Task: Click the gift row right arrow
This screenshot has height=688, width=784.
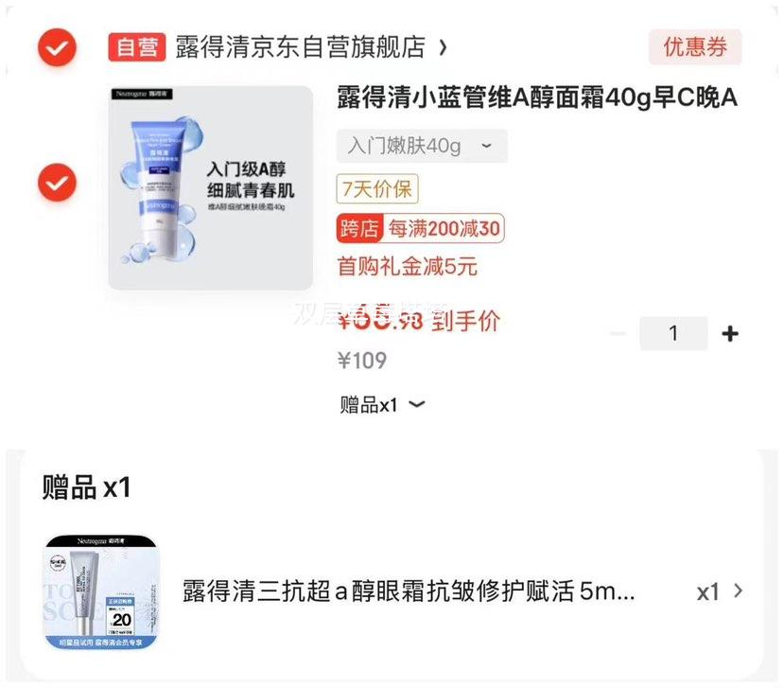Action: click(738, 591)
